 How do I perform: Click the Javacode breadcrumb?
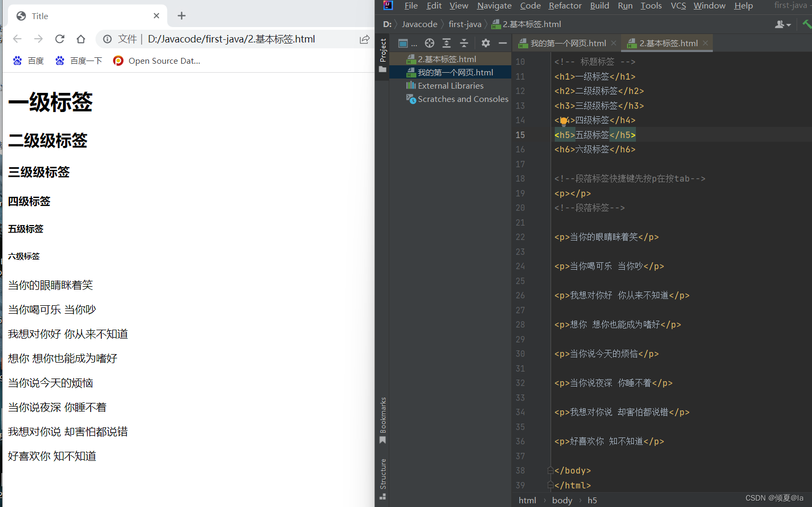420,24
